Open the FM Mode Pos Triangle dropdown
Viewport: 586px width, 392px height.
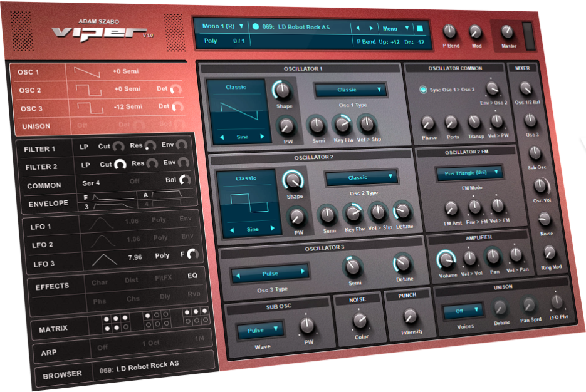click(x=469, y=173)
